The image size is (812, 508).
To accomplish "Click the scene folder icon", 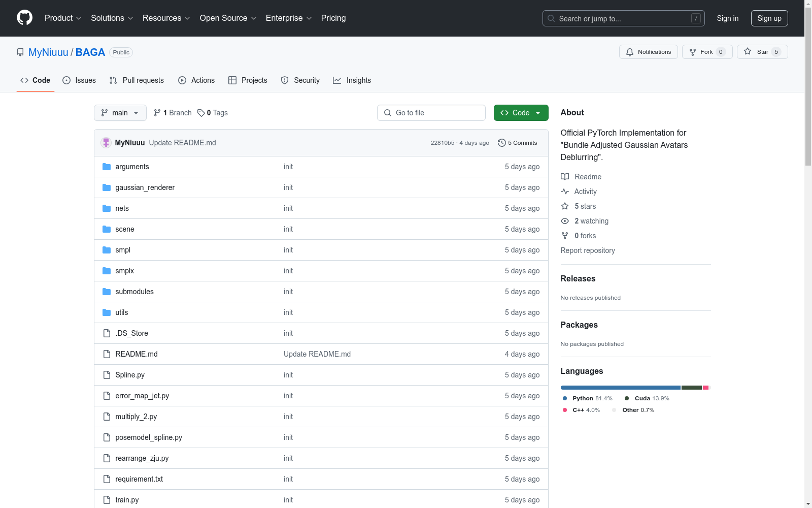I will click(x=107, y=229).
